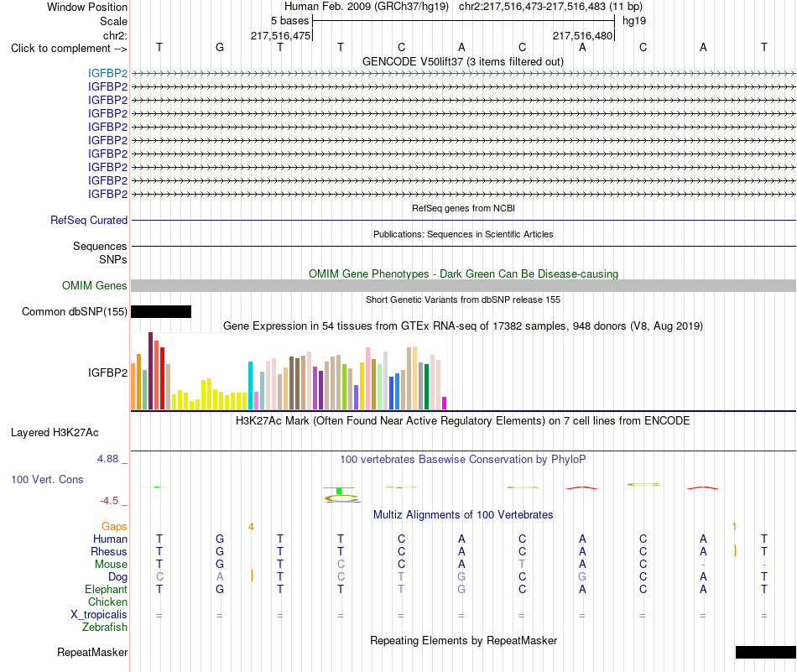The height and width of the screenshot is (672, 797).
Task: Click the 'Layered H3K27Ac' track label
Action: [55, 433]
